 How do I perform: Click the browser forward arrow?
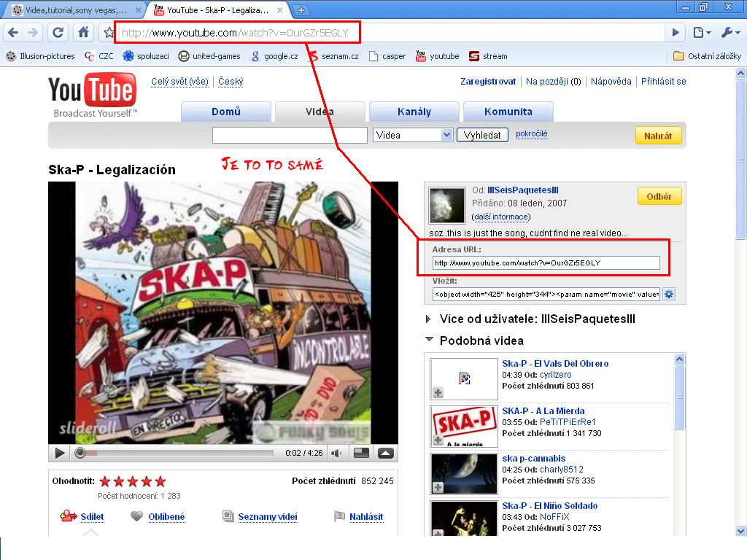coord(33,32)
